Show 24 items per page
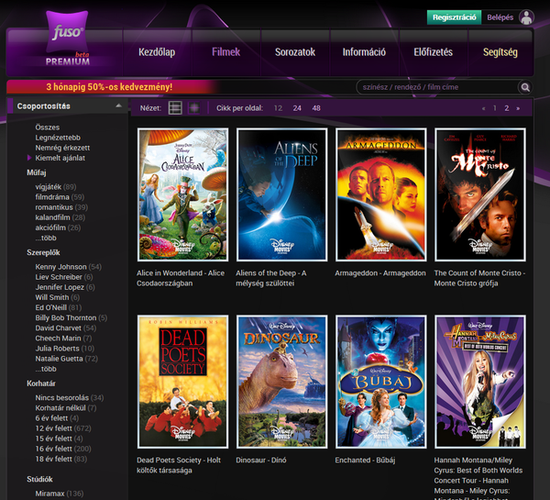Screen dimensions: 550x500 tap(297, 108)
